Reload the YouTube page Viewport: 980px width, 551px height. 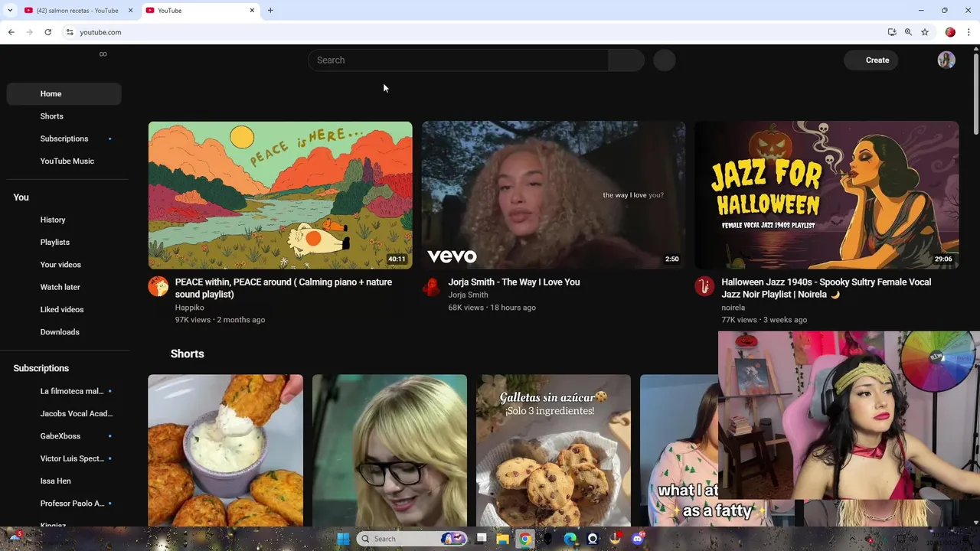point(47,32)
